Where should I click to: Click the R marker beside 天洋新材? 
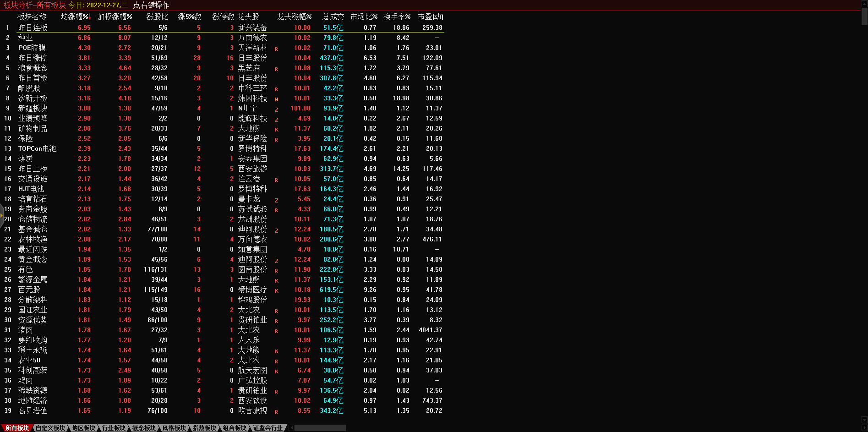(x=276, y=49)
